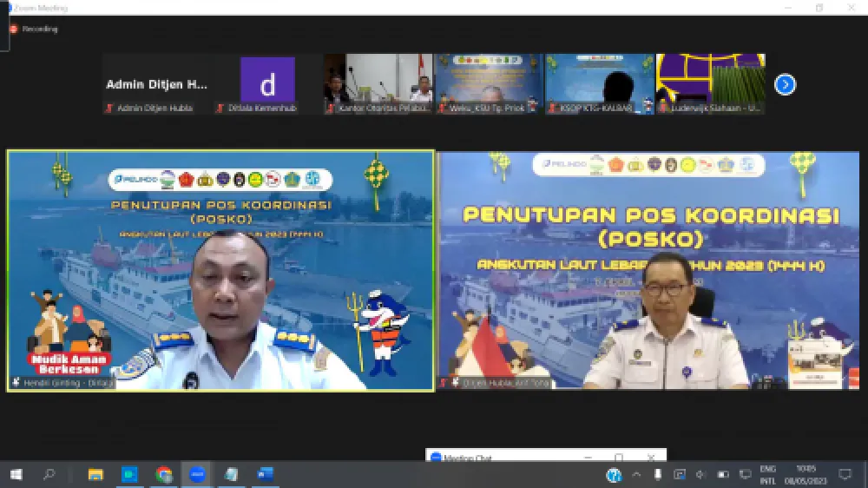The image size is (868, 488).
Task: Open the Windows notification center
Action: click(845, 475)
